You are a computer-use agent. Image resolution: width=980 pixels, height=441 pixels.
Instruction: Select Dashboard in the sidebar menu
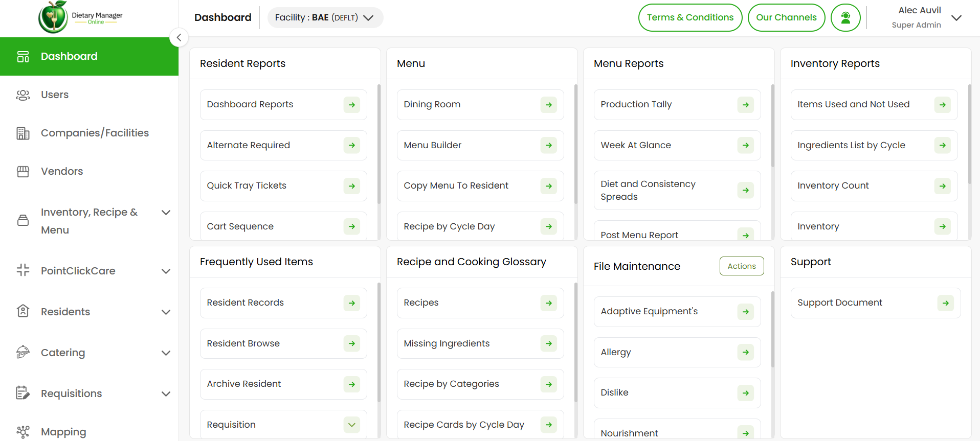(69, 56)
